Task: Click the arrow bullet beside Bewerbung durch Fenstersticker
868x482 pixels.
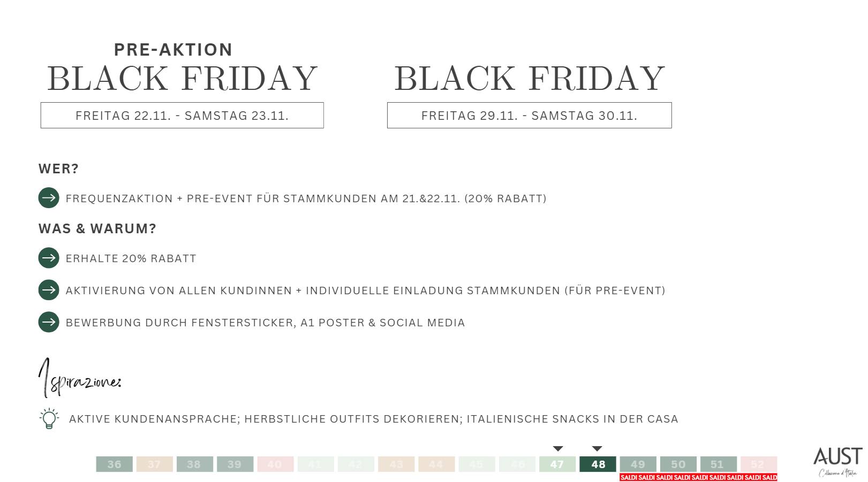Action: [x=49, y=322]
